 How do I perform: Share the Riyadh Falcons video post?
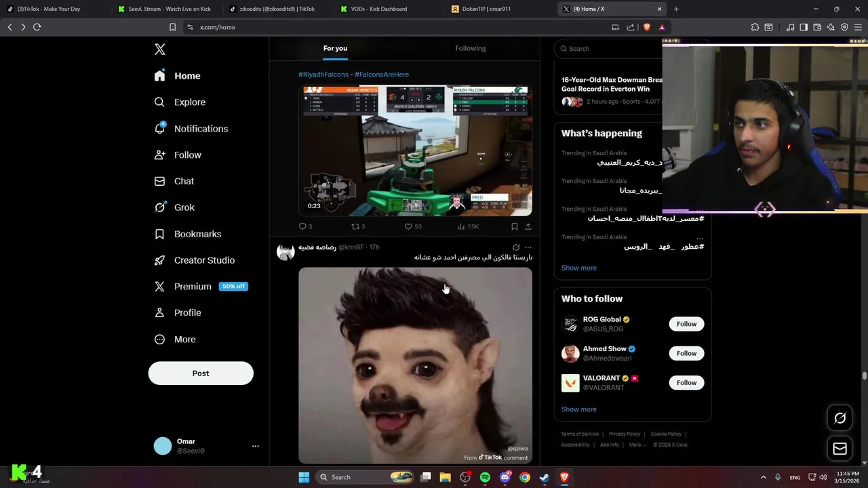[528, 226]
